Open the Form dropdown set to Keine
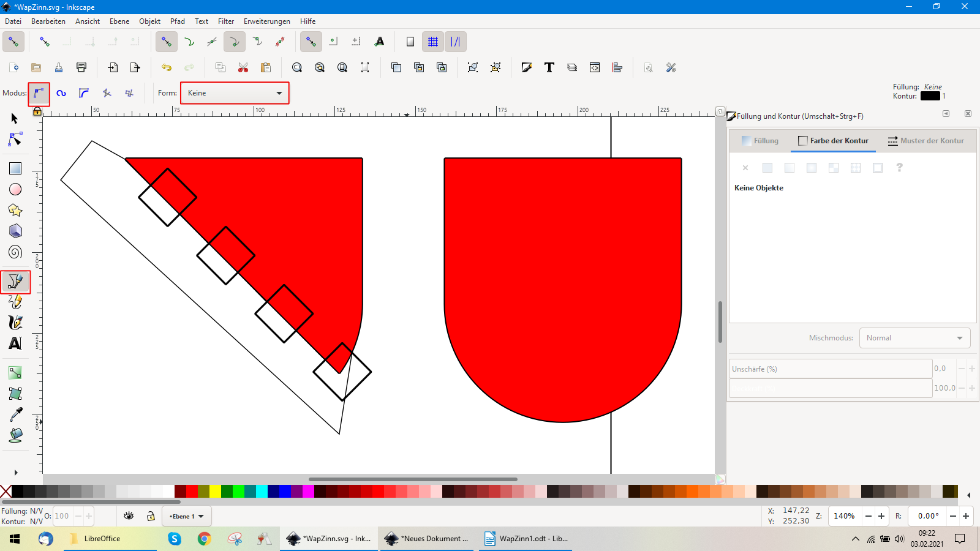 (x=235, y=93)
